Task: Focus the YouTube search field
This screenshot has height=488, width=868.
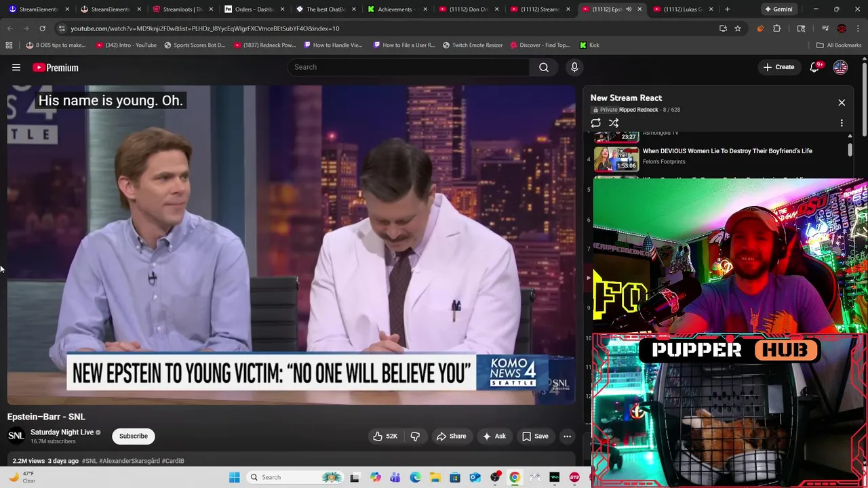Action: pos(408,67)
